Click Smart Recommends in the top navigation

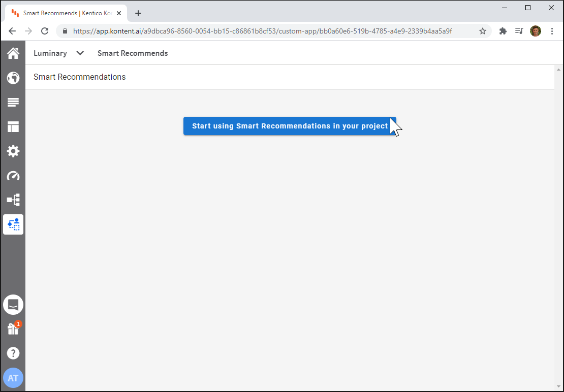(133, 53)
